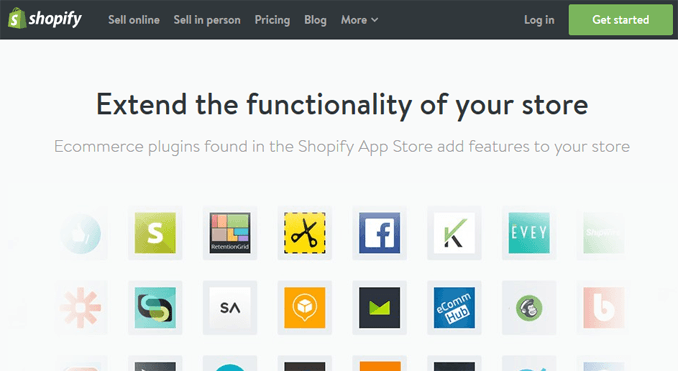The image size is (678, 371).
Task: Open the faded thumbs-up app icon
Action: pos(81,233)
